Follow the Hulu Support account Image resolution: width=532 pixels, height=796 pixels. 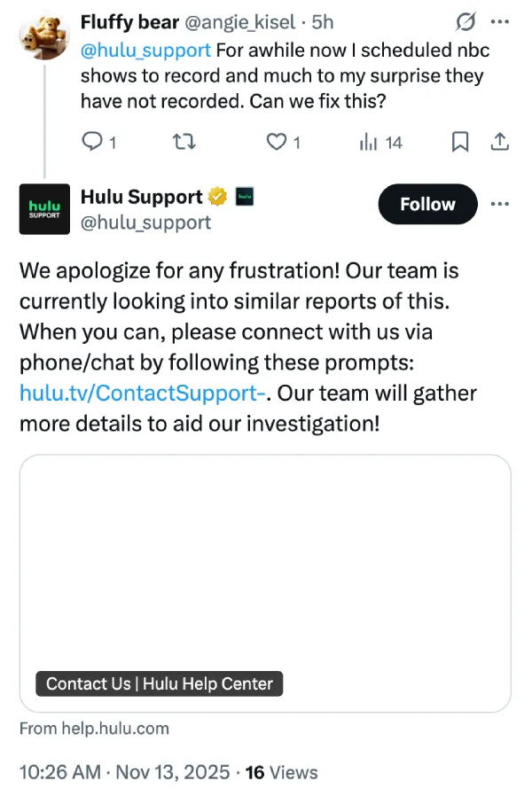point(427,205)
